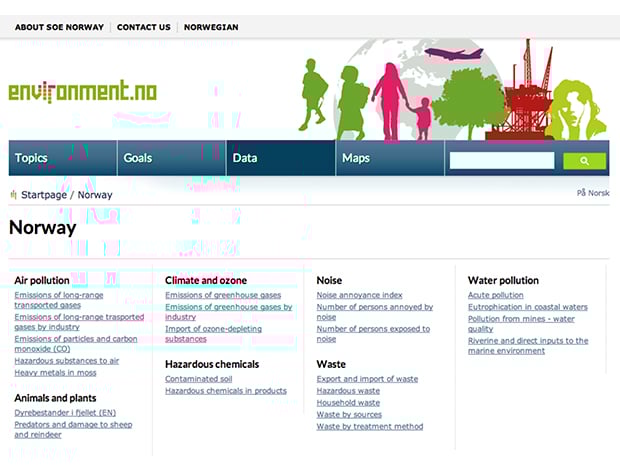Screen dimensions: 620x471
Task: Open About SOE Norway in top menu
Action: pyautogui.click(x=59, y=27)
